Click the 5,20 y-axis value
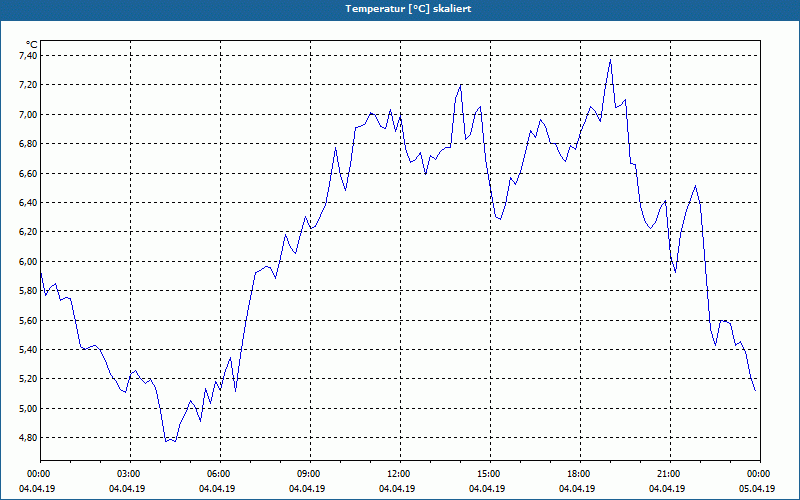The width and height of the screenshot is (800, 500). coord(28,379)
